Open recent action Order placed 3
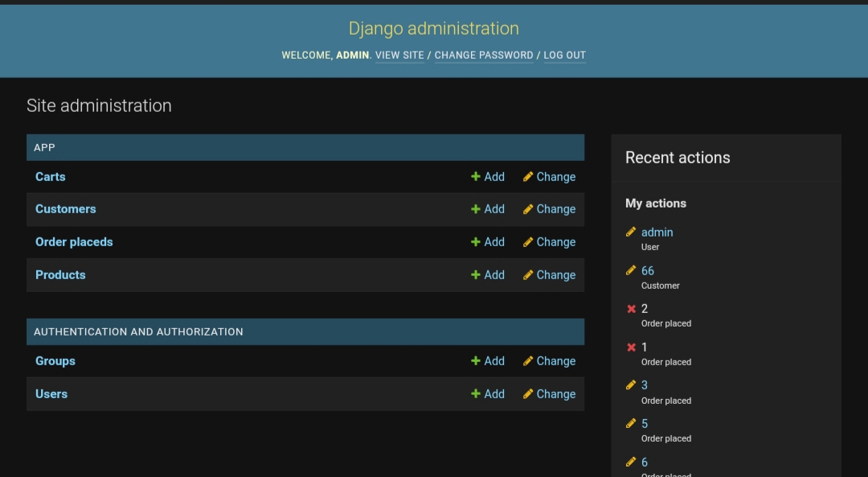Screen dimensions: 868x477 pos(645,385)
